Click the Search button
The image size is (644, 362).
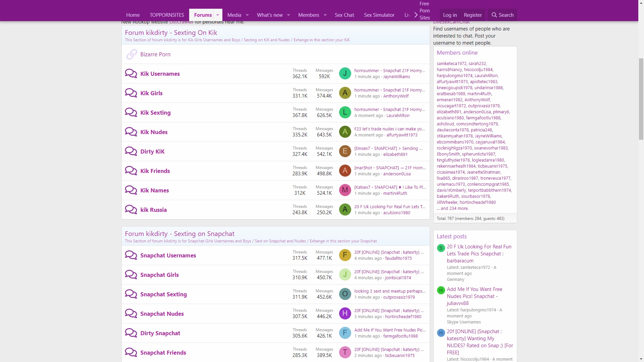click(x=502, y=15)
